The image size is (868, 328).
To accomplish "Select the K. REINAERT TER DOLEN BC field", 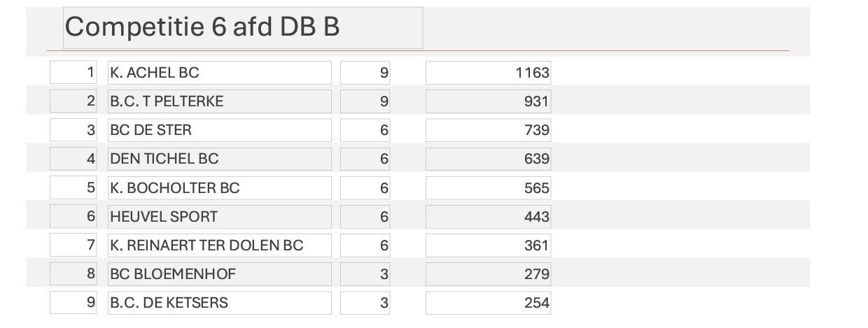I will point(219,245).
